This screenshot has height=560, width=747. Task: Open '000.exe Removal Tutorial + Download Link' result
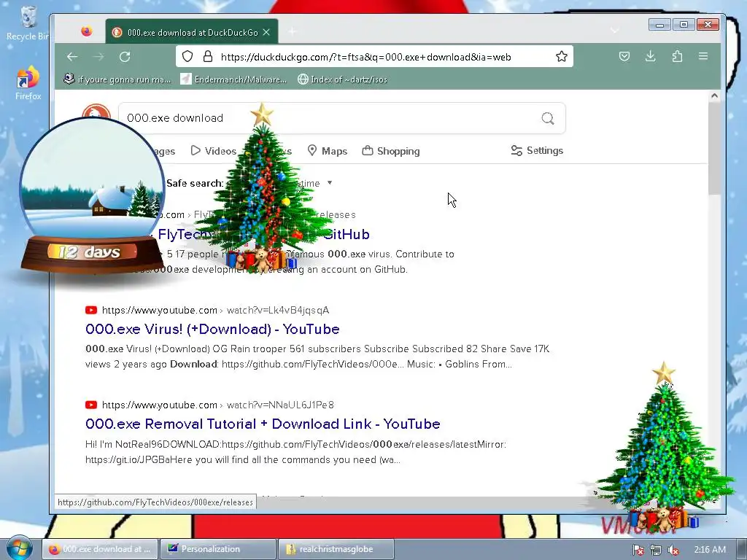tap(263, 424)
